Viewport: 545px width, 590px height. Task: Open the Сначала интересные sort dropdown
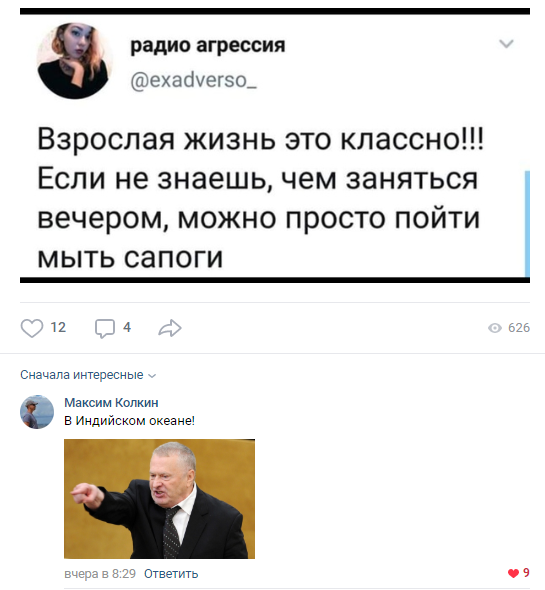coord(88,375)
